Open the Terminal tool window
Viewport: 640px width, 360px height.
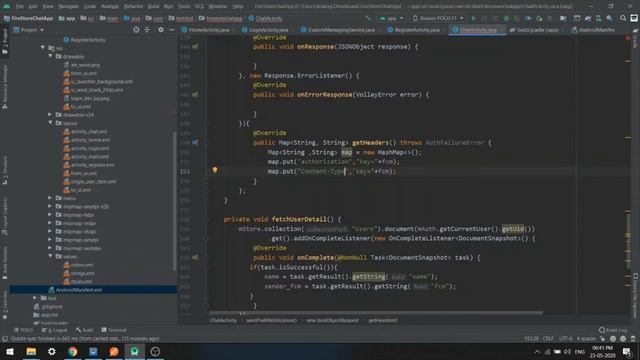point(113,330)
